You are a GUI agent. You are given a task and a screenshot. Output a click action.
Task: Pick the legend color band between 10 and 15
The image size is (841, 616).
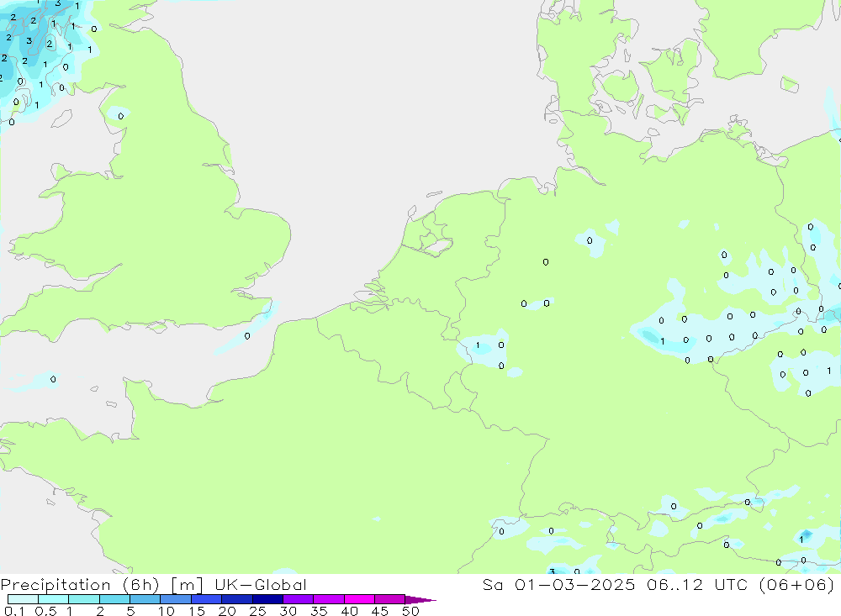(x=176, y=599)
